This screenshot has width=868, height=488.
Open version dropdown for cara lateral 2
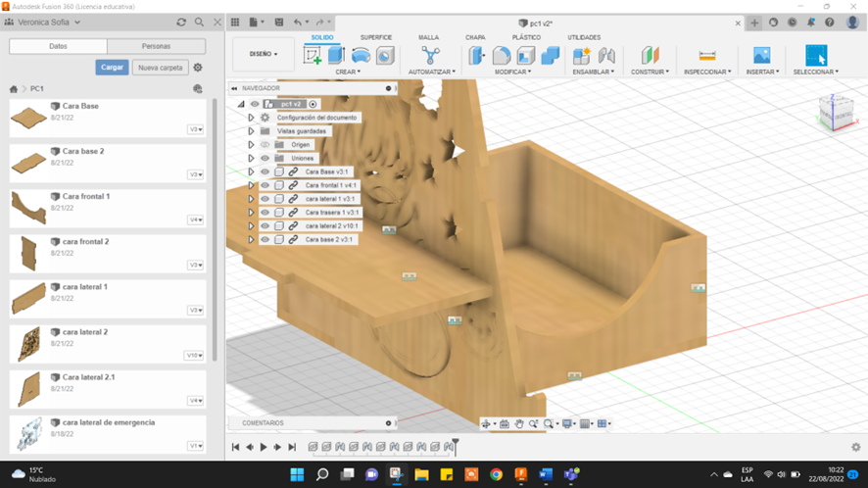click(x=194, y=356)
